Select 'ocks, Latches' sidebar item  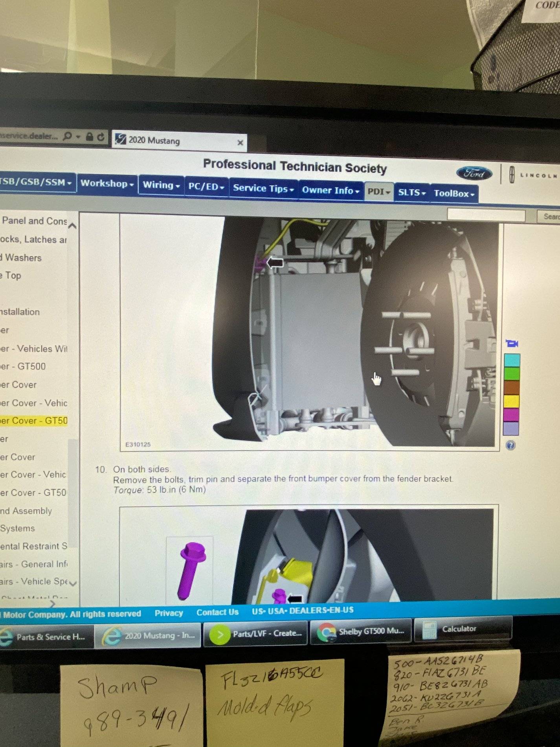(x=33, y=239)
